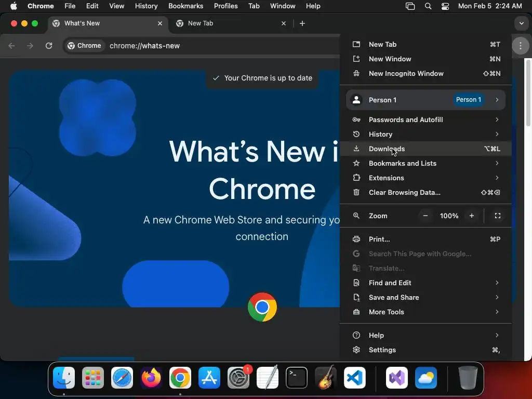This screenshot has width=532, height=399.
Task: Open the File menu in menu bar
Action: pos(70,6)
